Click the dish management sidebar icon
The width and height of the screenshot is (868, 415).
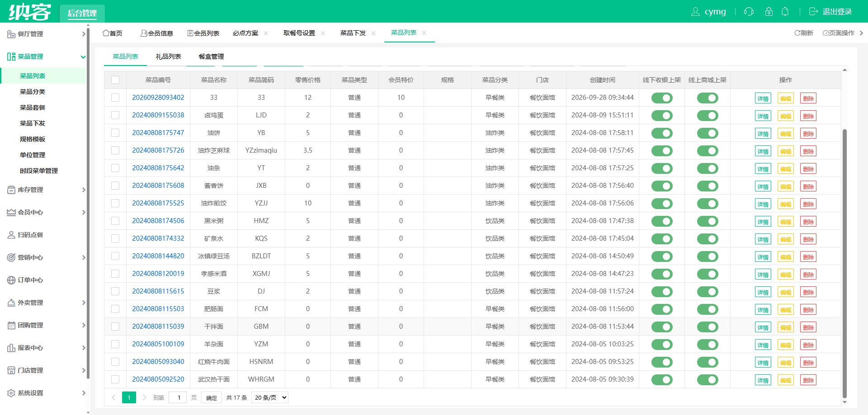(11, 56)
